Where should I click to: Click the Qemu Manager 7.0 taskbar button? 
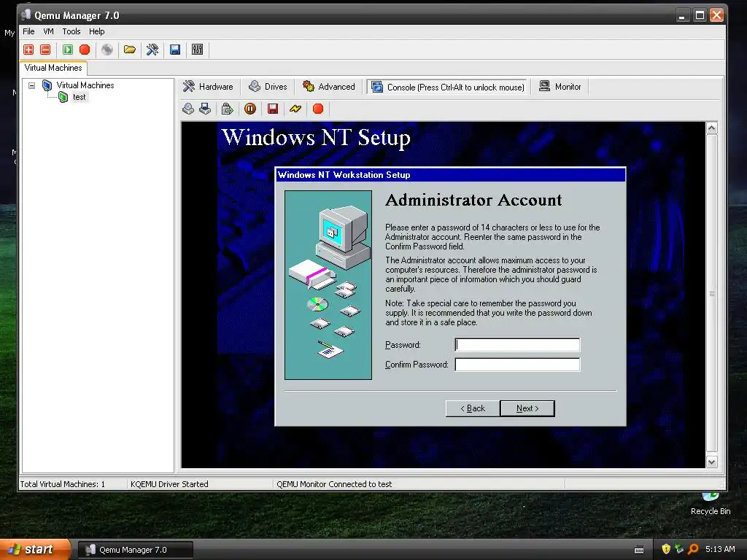[x=135, y=550]
